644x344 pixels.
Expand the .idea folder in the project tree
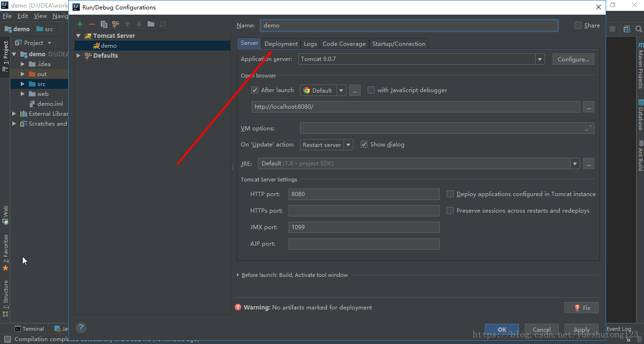point(22,64)
